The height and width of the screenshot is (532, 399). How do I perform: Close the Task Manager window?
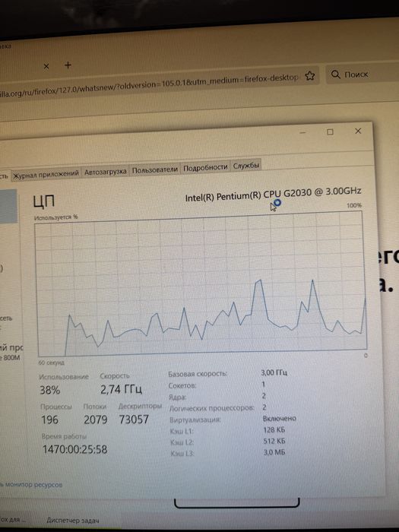click(358, 131)
